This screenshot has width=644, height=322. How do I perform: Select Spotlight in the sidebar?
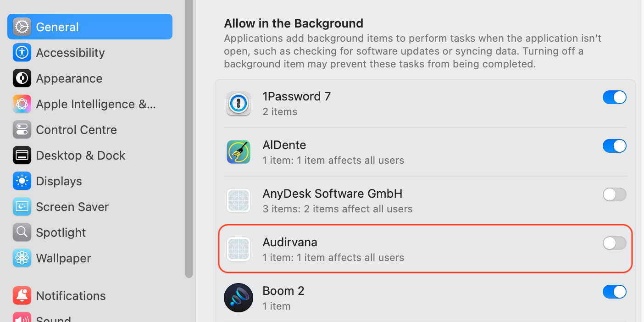pyautogui.click(x=61, y=233)
